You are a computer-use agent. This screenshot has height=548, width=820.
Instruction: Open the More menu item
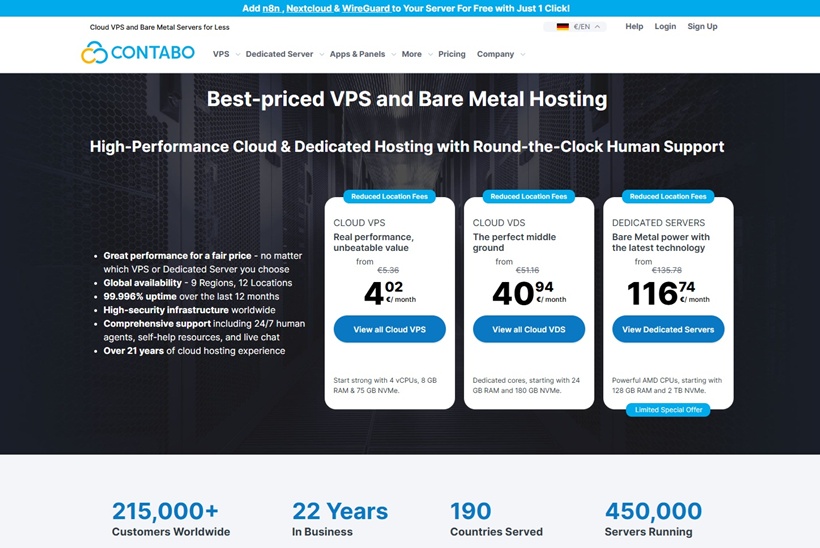coord(412,54)
